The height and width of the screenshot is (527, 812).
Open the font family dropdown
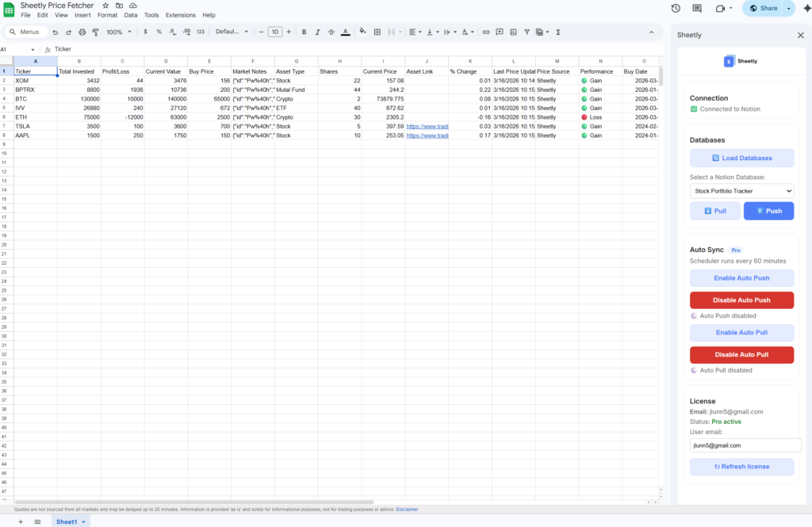[x=232, y=32]
